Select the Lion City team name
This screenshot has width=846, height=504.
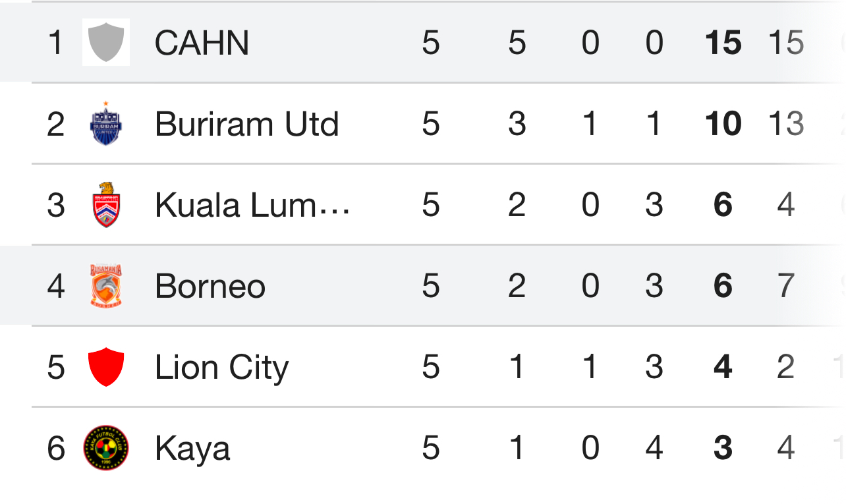pyautogui.click(x=221, y=368)
